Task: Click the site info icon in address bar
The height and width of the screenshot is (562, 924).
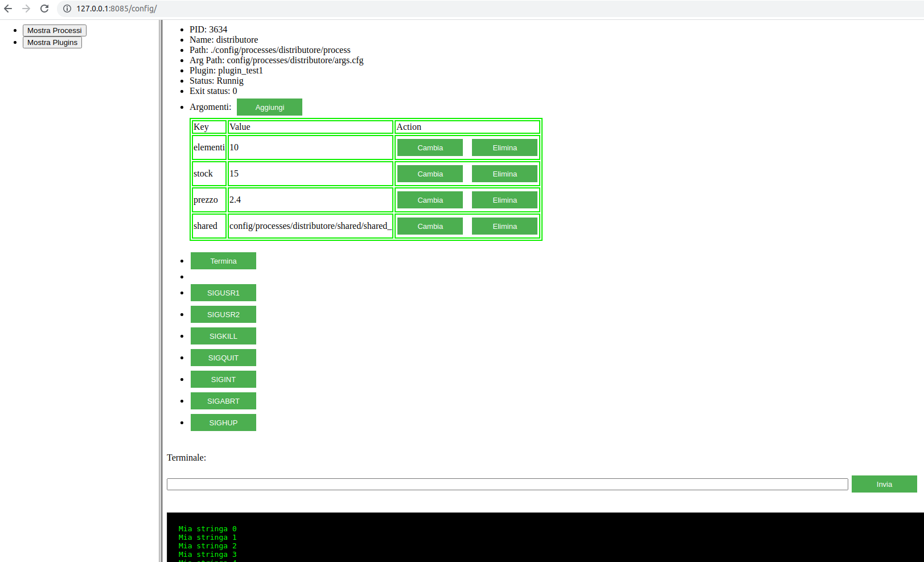Action: coord(67,9)
